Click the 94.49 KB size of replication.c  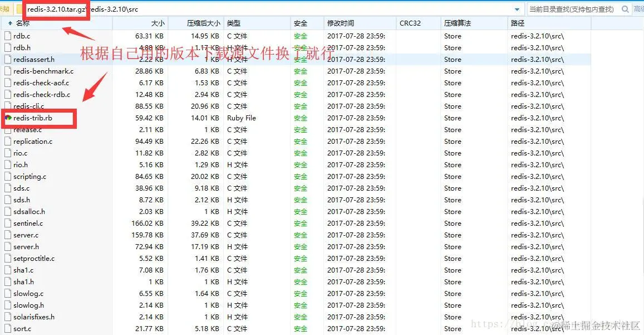tap(149, 141)
